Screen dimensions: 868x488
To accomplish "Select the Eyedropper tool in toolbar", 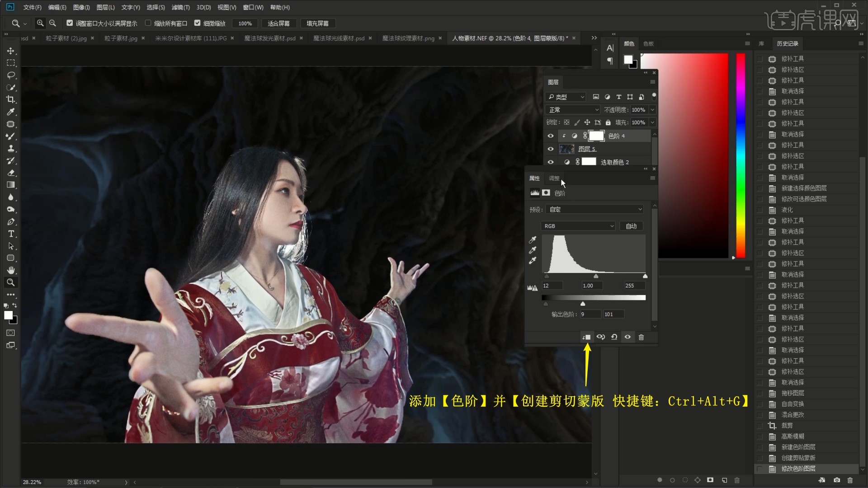I will click(11, 112).
